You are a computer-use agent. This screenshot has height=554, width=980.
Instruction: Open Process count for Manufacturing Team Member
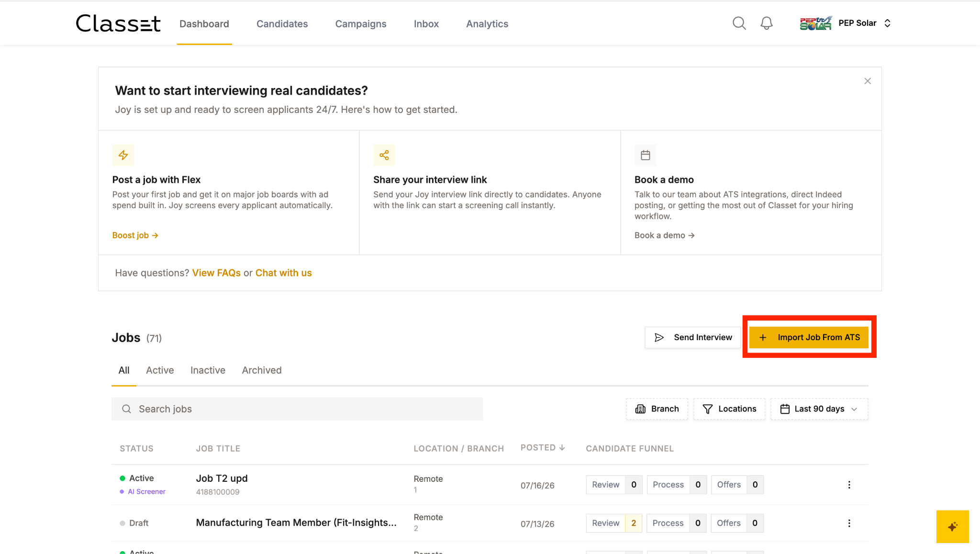click(677, 523)
